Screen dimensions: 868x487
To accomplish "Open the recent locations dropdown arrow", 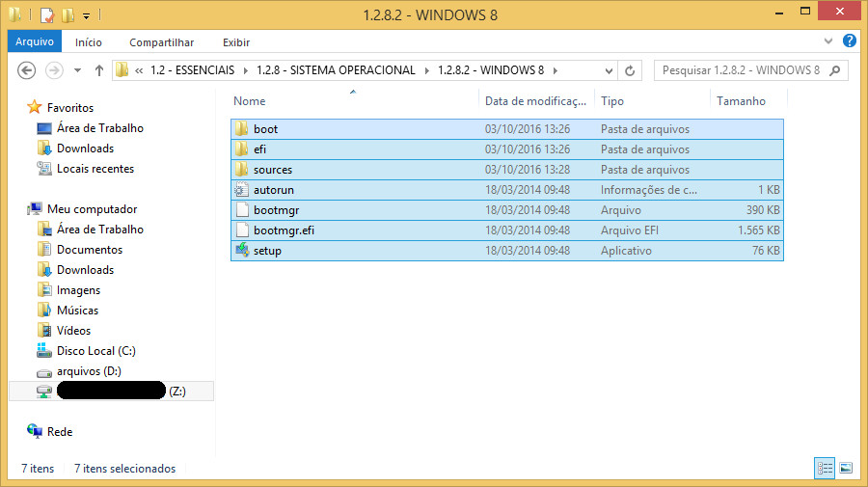I will tap(77, 70).
